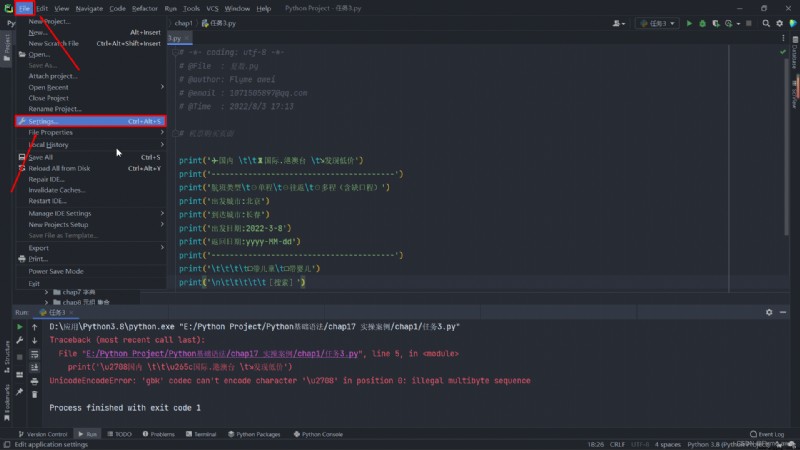Viewport: 800px width, 450px height.
Task: Click the file path link in traceback
Action: tap(222, 354)
